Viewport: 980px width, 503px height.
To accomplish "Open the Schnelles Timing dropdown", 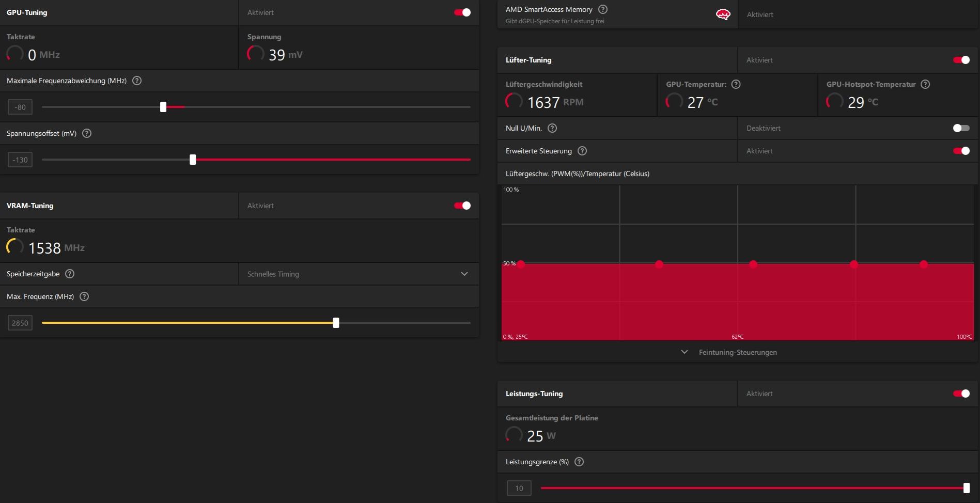I will tap(359, 274).
